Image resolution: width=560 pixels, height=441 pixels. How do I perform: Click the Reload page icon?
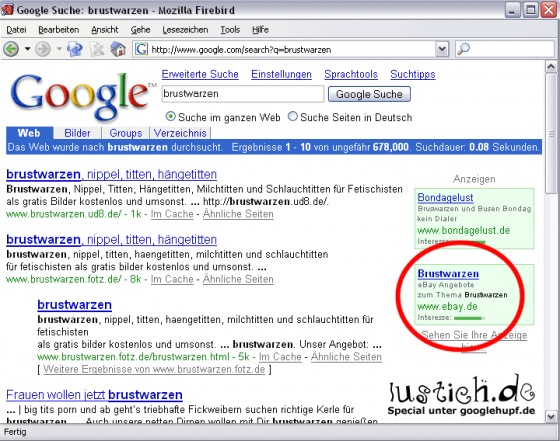pyautogui.click(x=75, y=49)
